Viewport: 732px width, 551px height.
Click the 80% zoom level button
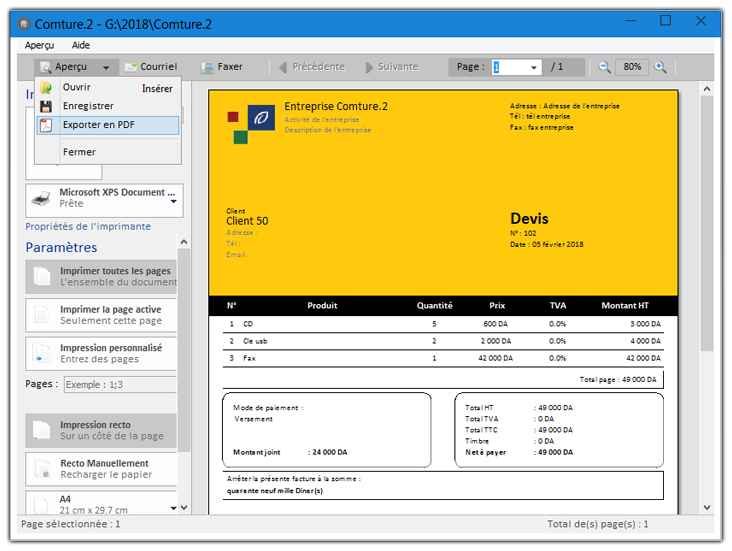tap(632, 67)
